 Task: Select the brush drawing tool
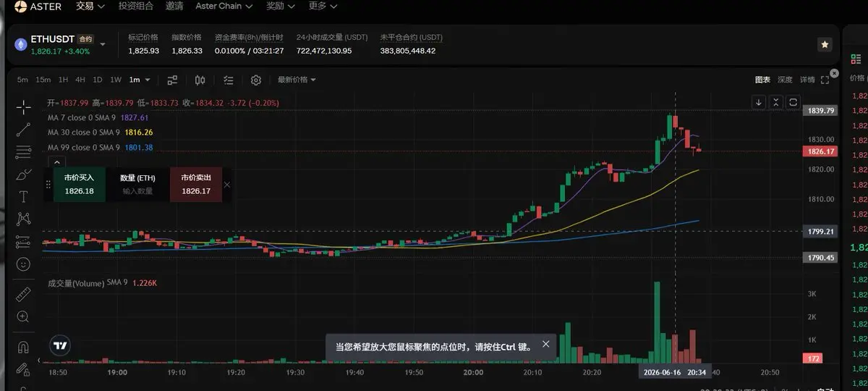(23, 175)
